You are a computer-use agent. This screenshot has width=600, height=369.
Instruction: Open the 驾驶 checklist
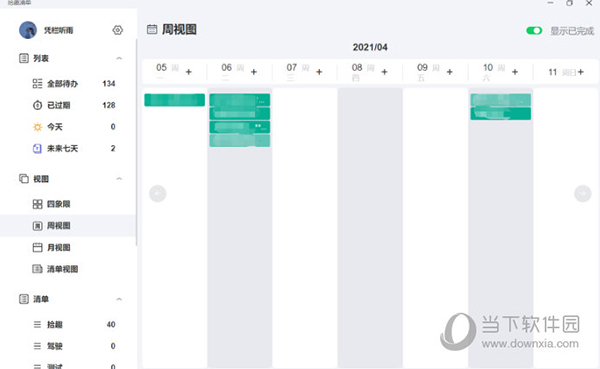tap(68, 346)
